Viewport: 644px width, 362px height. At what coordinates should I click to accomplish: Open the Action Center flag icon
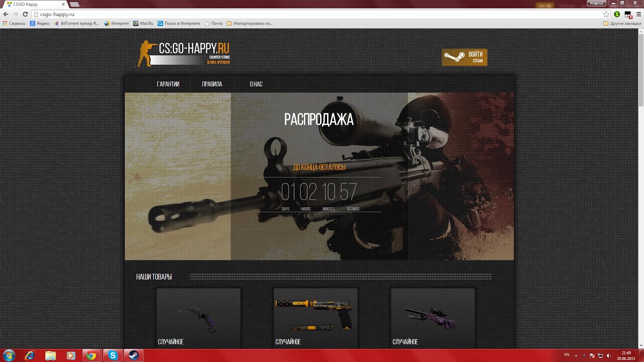click(x=592, y=355)
